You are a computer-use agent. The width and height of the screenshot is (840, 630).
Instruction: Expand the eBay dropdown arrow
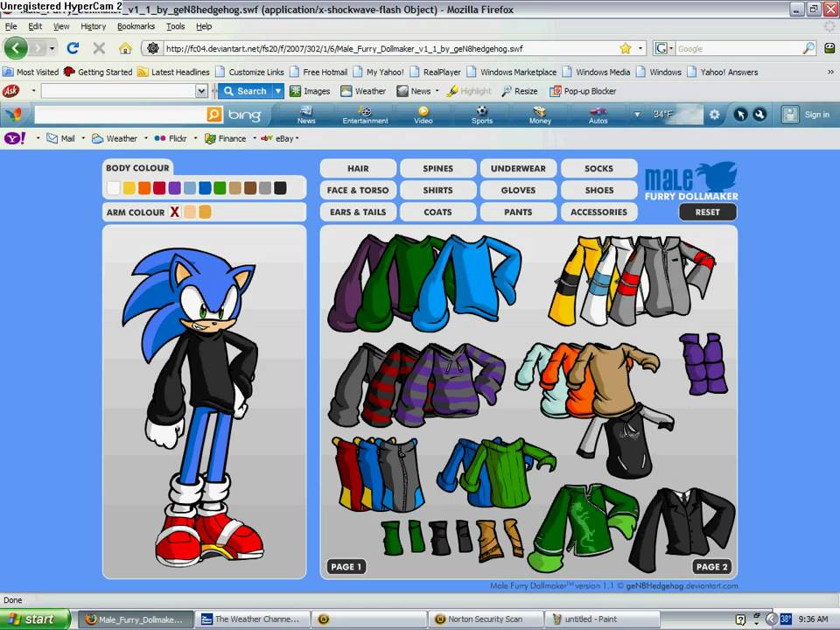(297, 138)
